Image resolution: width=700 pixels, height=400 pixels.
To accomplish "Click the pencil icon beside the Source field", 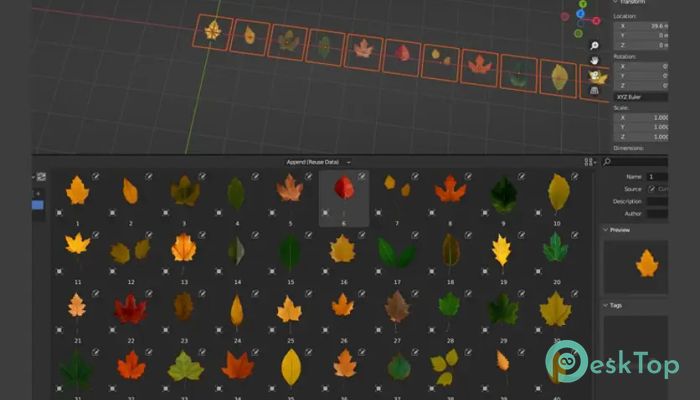I will point(652,189).
